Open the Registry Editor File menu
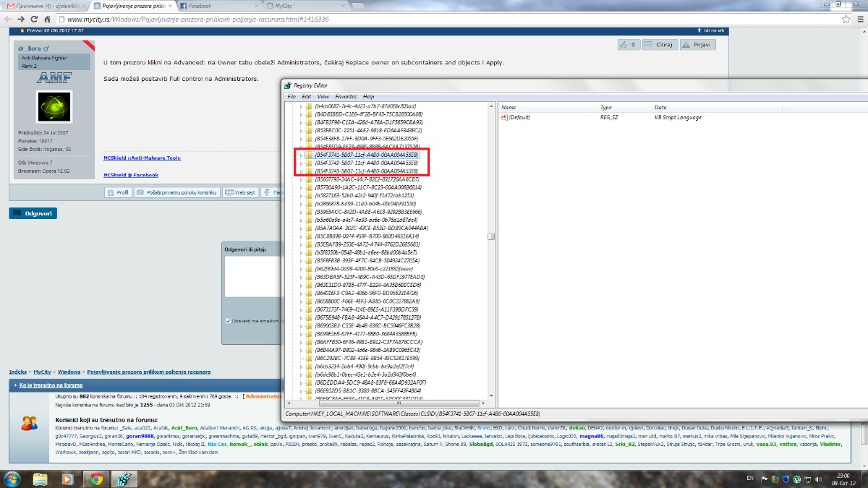 pos(292,96)
